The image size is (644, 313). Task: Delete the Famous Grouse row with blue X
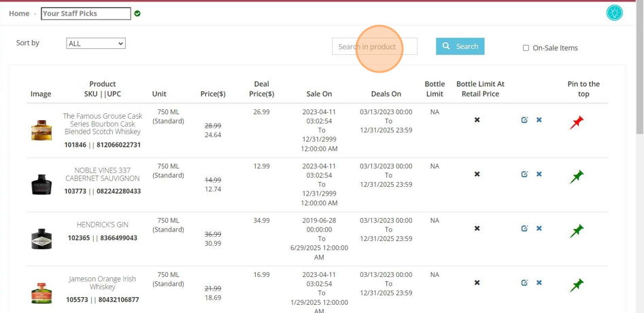coord(539,119)
